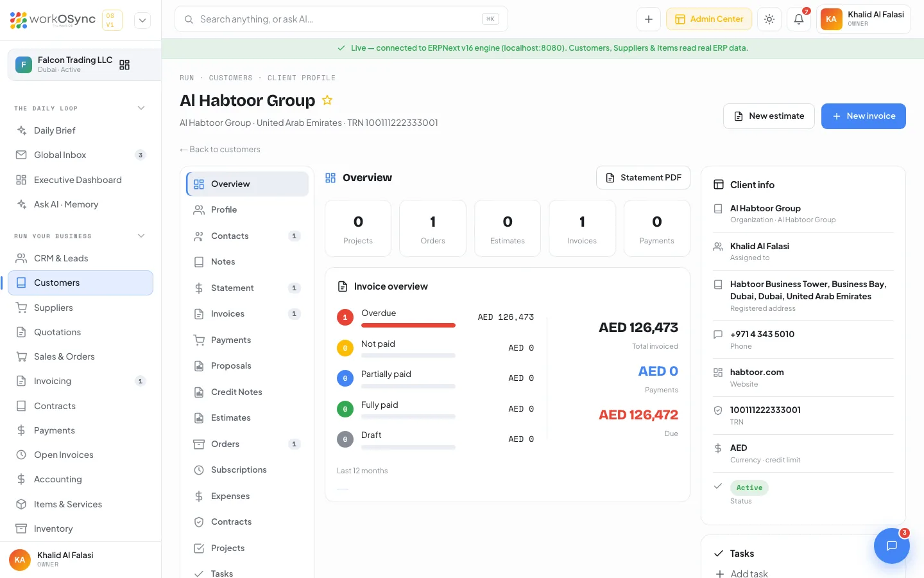The width and height of the screenshot is (924, 578).
Task: Click the 1 Orders summary card
Action: coord(432,229)
